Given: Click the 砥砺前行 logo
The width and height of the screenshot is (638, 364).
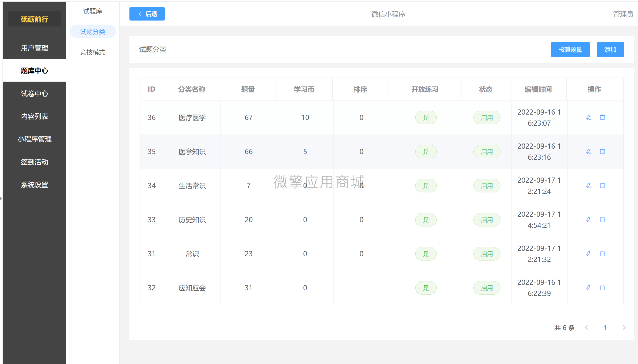Looking at the screenshot, I should pyautogui.click(x=35, y=19).
